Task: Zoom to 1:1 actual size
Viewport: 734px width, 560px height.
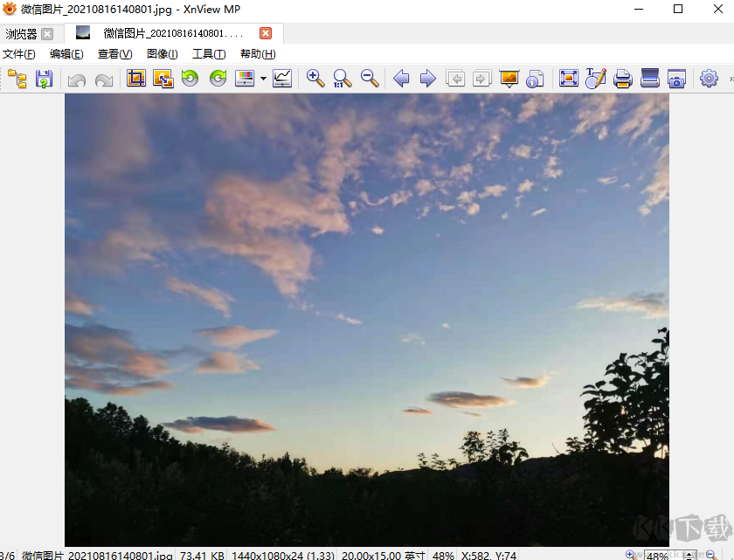Action: (342, 79)
